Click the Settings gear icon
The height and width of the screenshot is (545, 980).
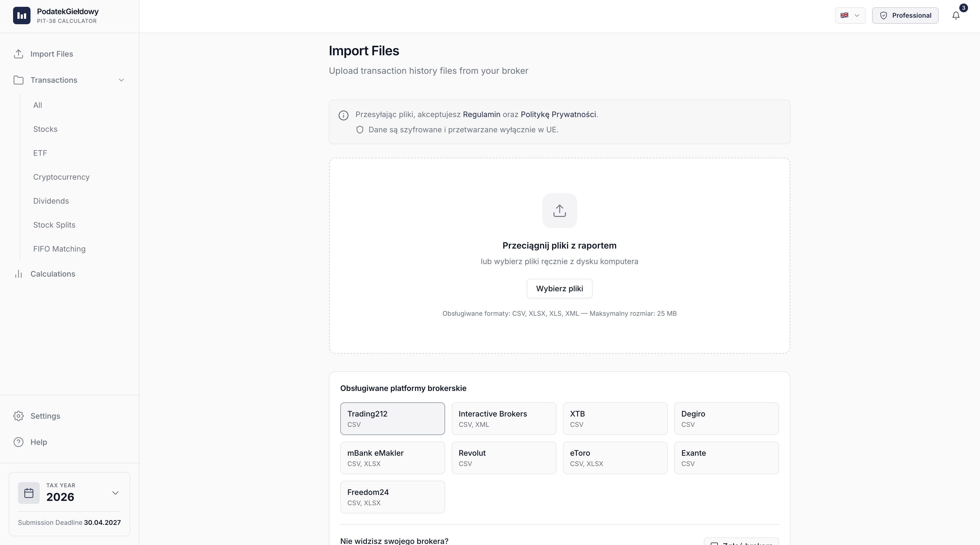click(18, 416)
